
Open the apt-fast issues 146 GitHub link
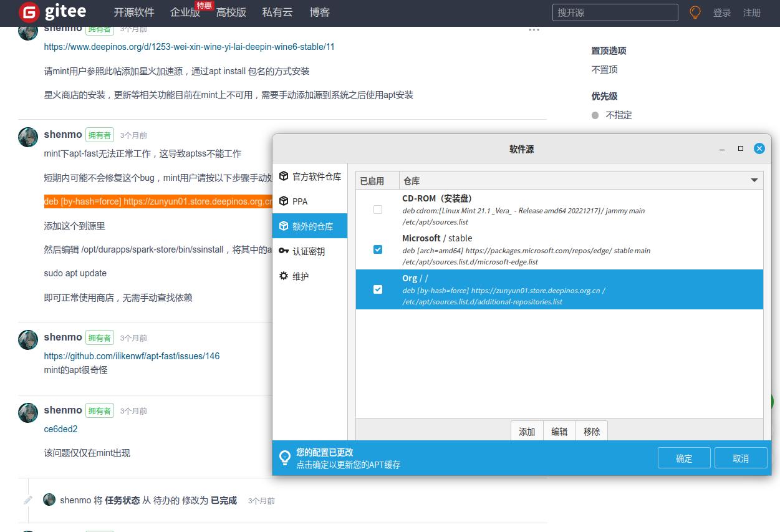(132, 356)
